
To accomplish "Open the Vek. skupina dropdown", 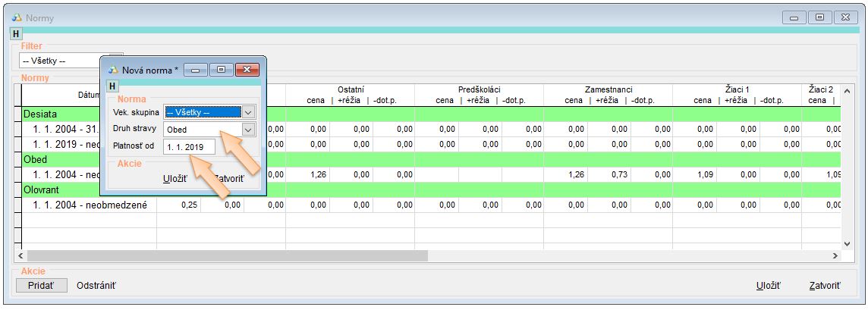I will (248, 112).
